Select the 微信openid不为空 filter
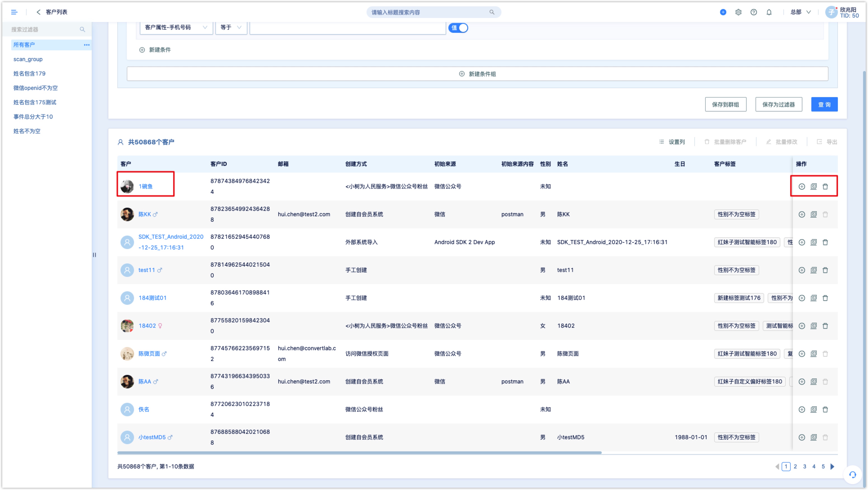868x490 pixels. pos(35,88)
